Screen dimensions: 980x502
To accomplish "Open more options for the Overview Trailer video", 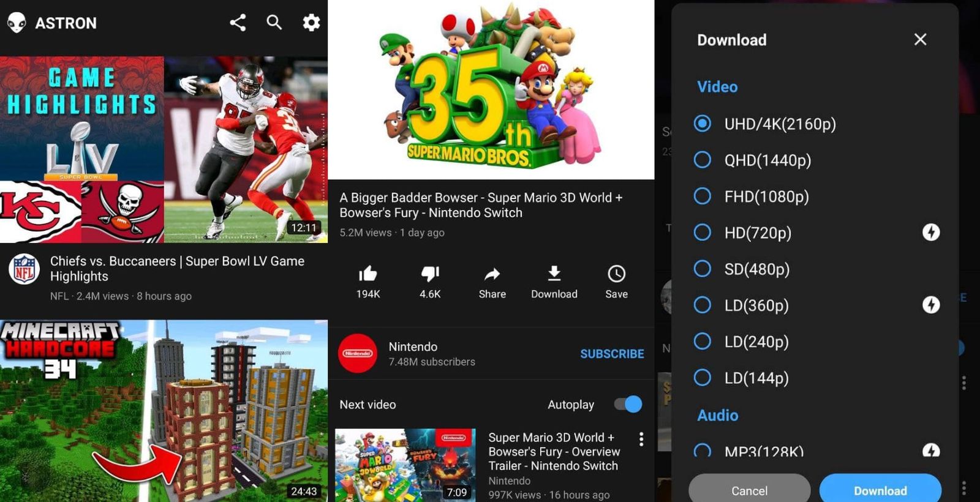I will point(641,439).
